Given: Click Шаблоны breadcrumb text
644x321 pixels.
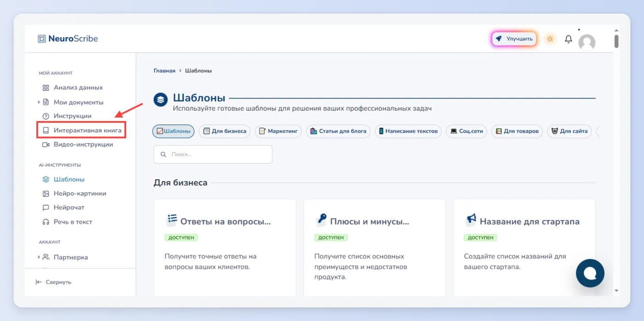Looking at the screenshot, I should pos(198,71).
